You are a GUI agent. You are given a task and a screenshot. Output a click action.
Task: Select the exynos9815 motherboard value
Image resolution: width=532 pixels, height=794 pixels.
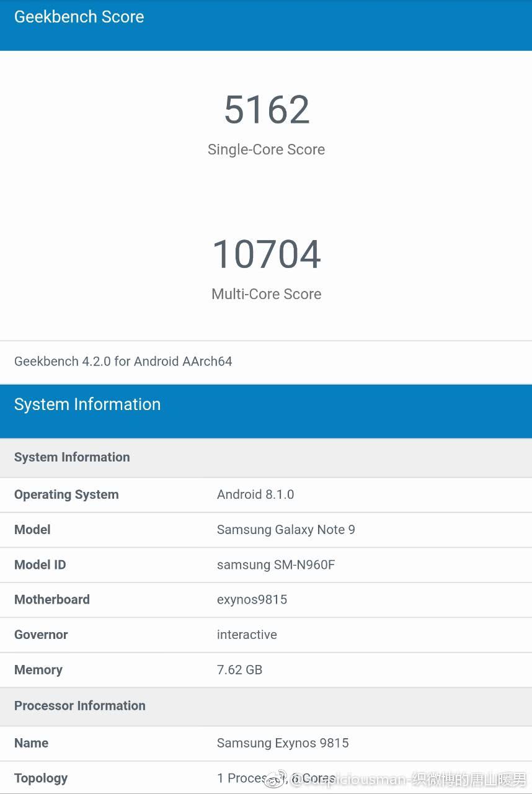click(252, 599)
